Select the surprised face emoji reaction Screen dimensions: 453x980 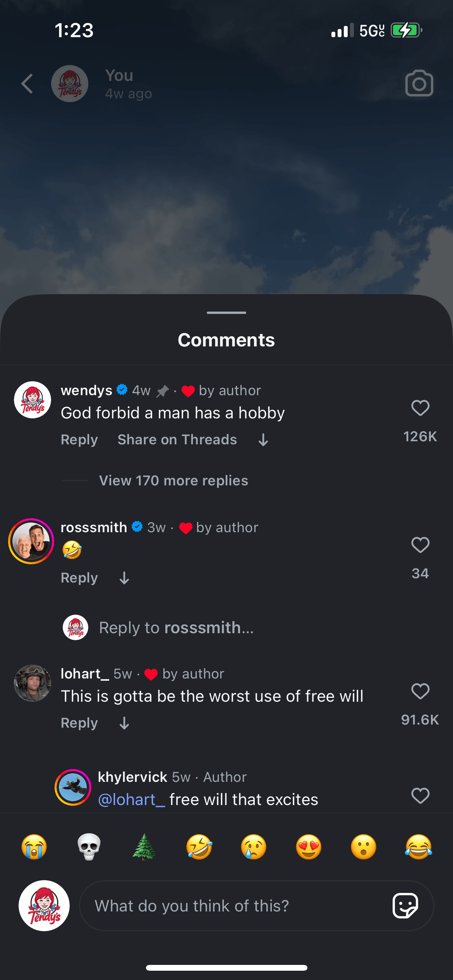pyautogui.click(x=364, y=846)
